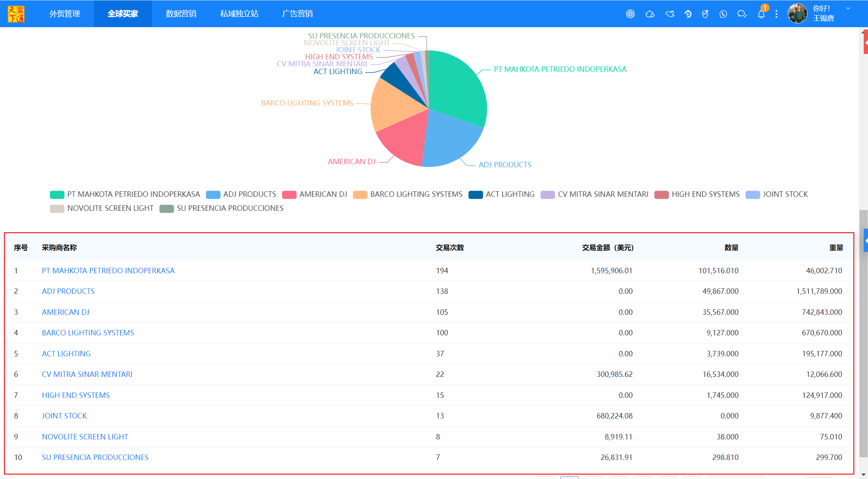
Task: Select the 全球买家 tab
Action: 123,14
